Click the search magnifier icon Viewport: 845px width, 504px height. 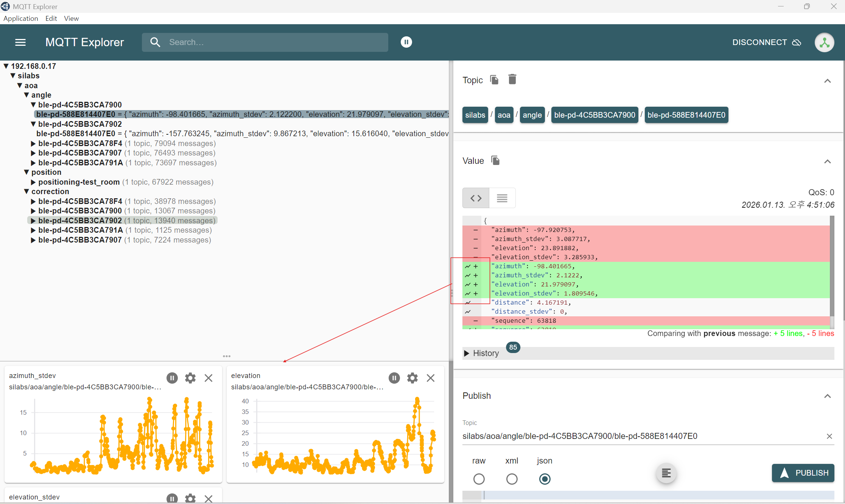155,42
